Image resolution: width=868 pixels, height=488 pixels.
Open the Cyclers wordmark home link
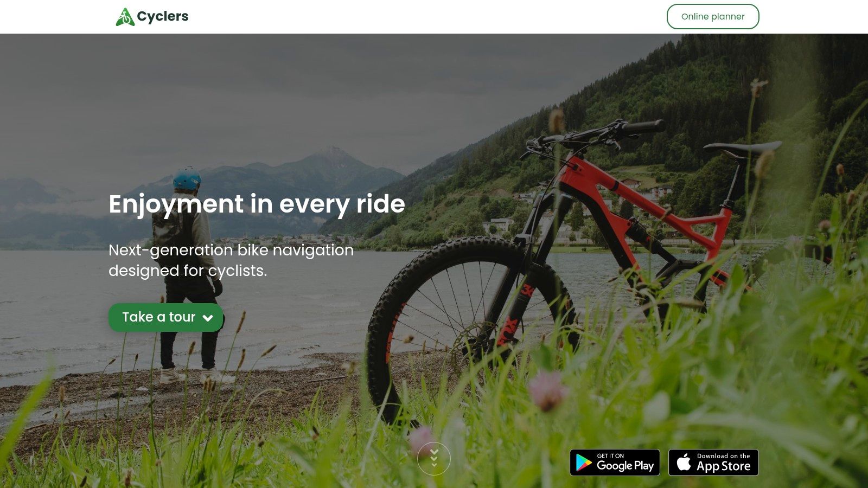pyautogui.click(x=163, y=16)
